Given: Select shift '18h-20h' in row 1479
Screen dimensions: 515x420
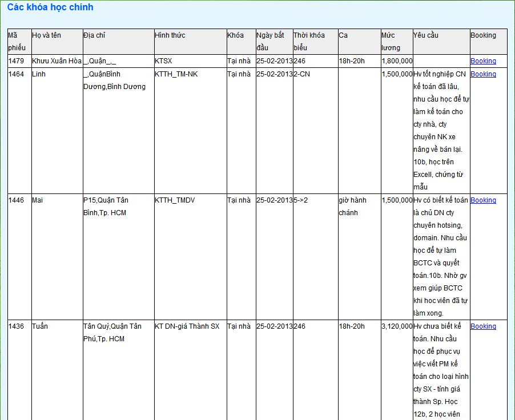Looking at the screenshot, I should [x=352, y=61].
